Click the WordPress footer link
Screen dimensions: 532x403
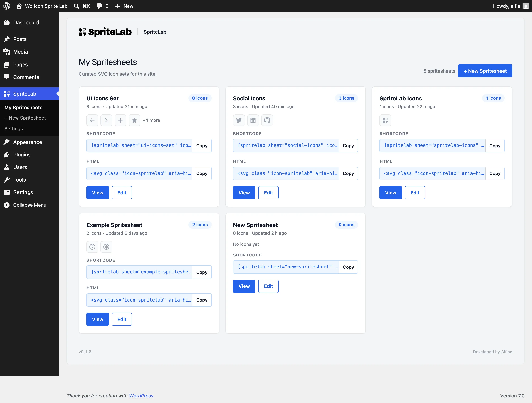coord(141,396)
